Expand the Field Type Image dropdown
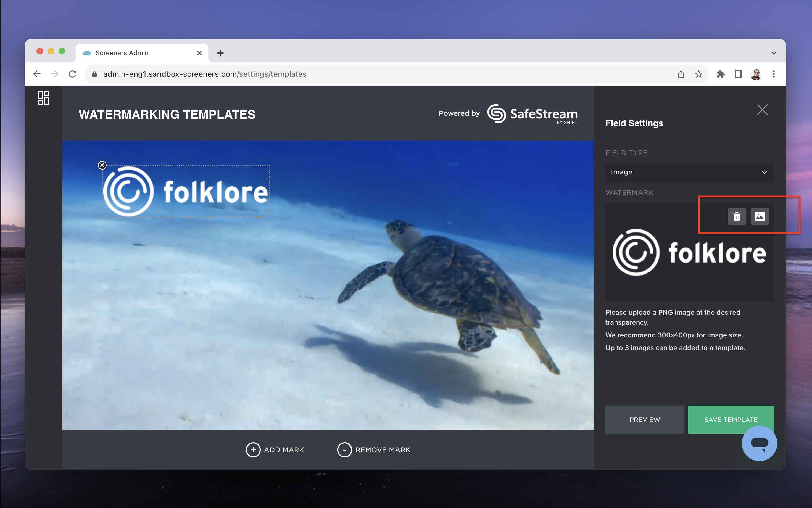Screen dimensions: 812x508 [689, 172]
